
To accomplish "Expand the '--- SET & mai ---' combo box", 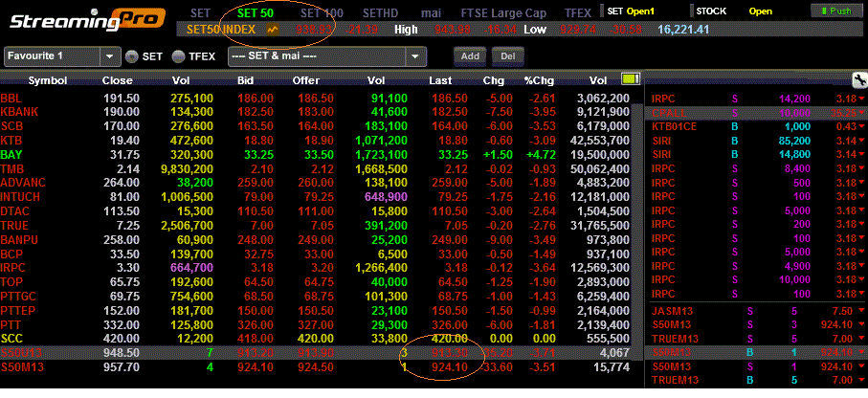I will pos(327,55).
